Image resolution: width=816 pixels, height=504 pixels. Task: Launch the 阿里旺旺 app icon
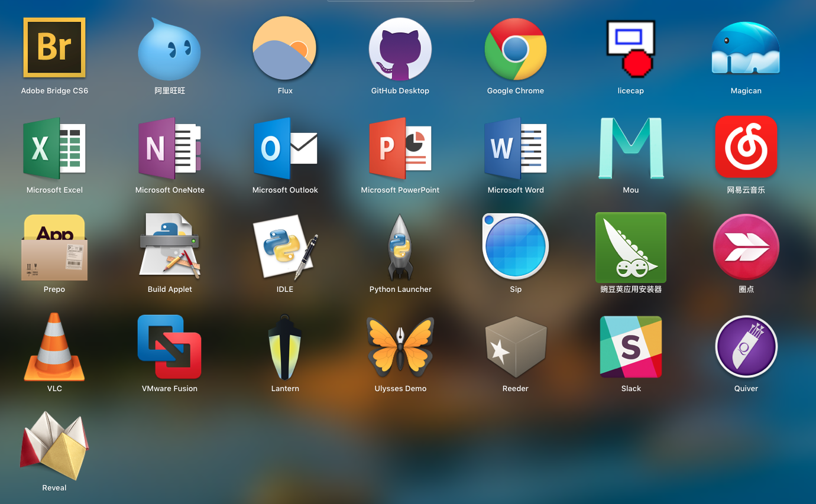point(170,48)
